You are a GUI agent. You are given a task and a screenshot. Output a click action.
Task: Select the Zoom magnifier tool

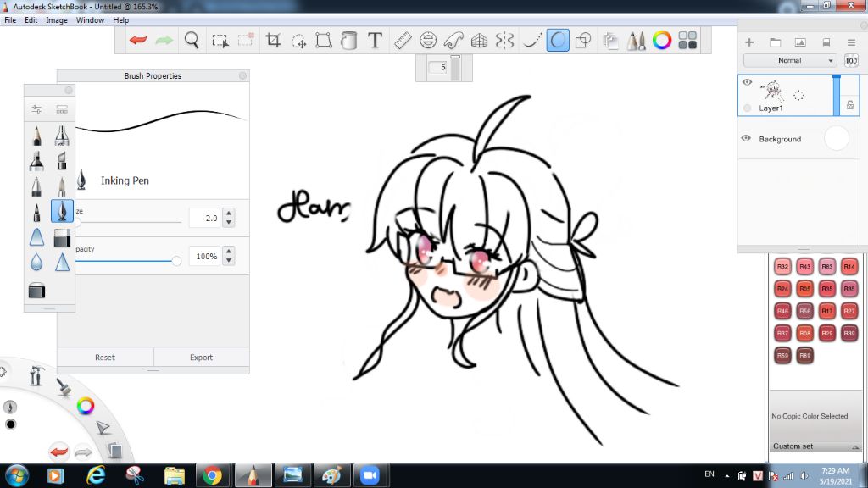click(x=192, y=40)
